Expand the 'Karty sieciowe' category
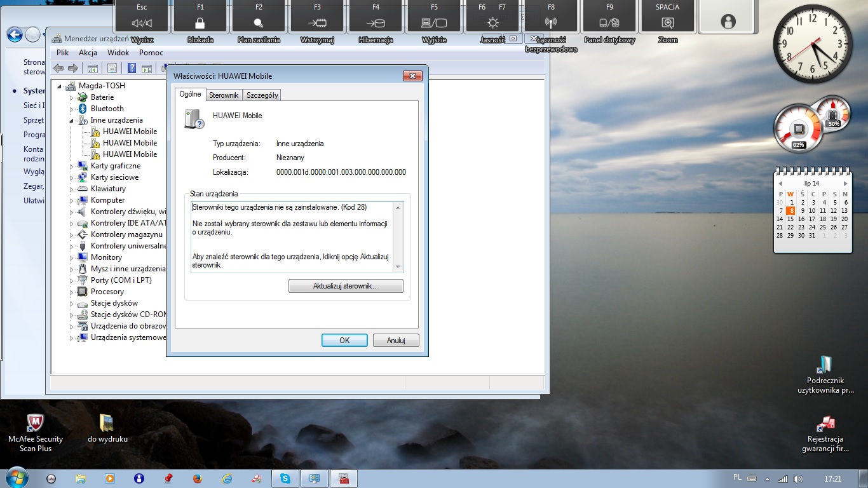This screenshot has height=488, width=868. tap(72, 177)
